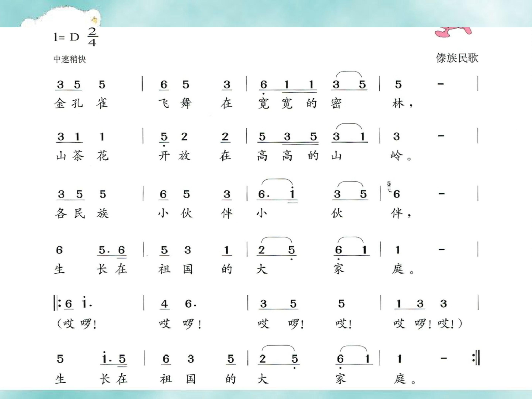Select the half note "3 –" above "岭"
The height and width of the screenshot is (399, 532).
[418, 136]
